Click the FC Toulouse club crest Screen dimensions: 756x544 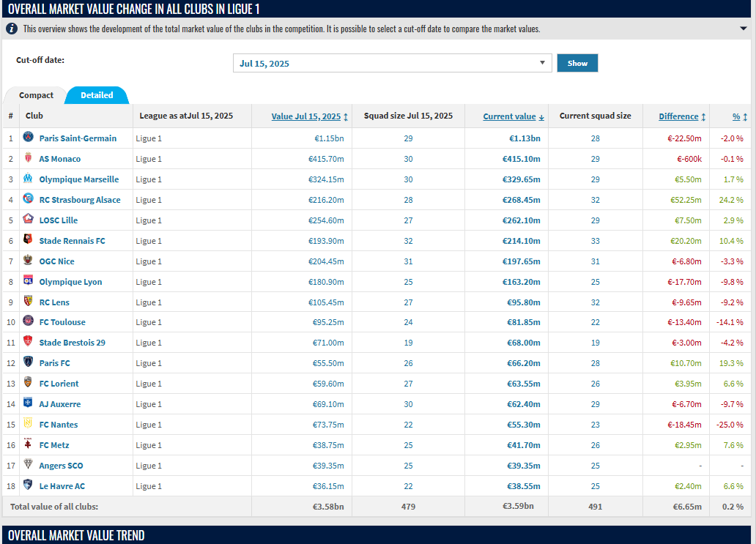tap(29, 321)
